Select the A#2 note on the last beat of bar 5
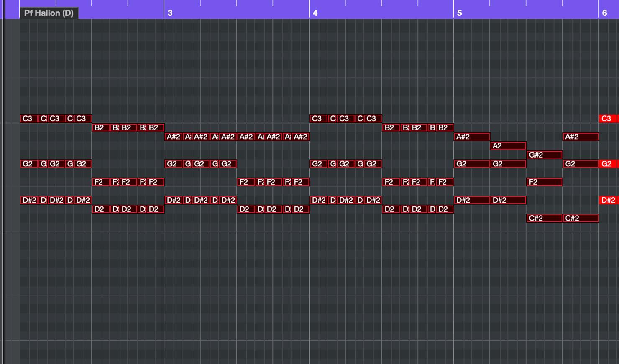619x364 pixels. click(581, 137)
